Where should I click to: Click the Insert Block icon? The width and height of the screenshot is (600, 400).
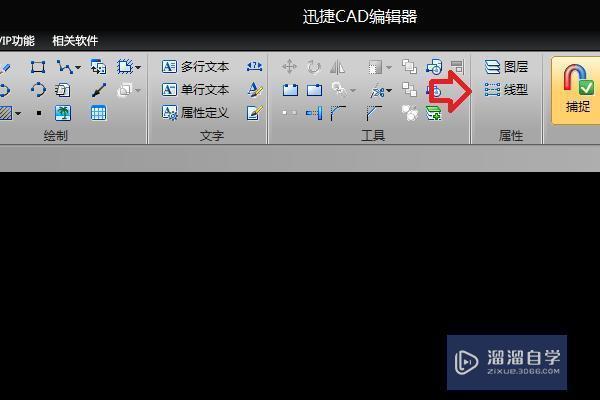click(98, 67)
